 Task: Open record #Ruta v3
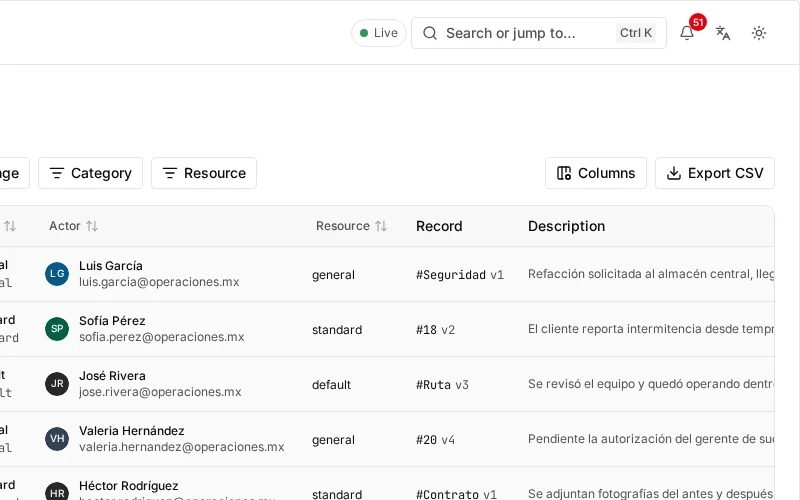(x=442, y=385)
